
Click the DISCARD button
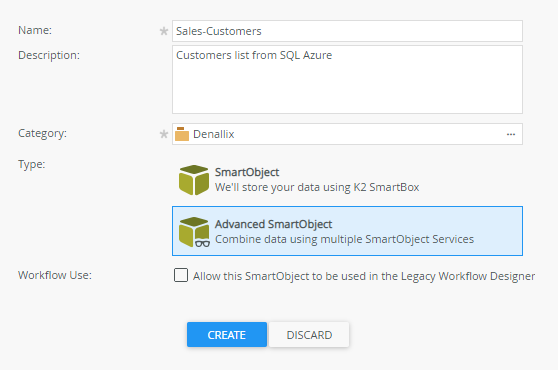coord(309,334)
